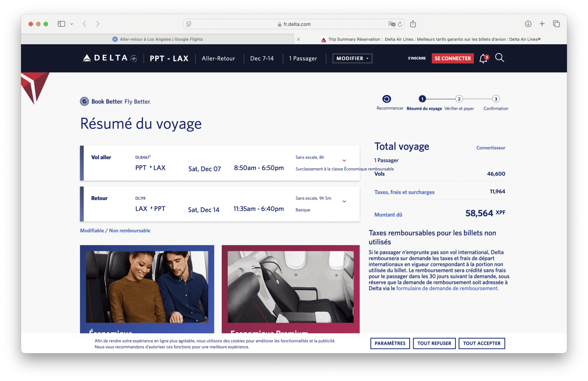Image resolution: width=588 pixels, height=381 pixels.
Task: Click step 1 Résumé du voyage
Action: (422, 99)
